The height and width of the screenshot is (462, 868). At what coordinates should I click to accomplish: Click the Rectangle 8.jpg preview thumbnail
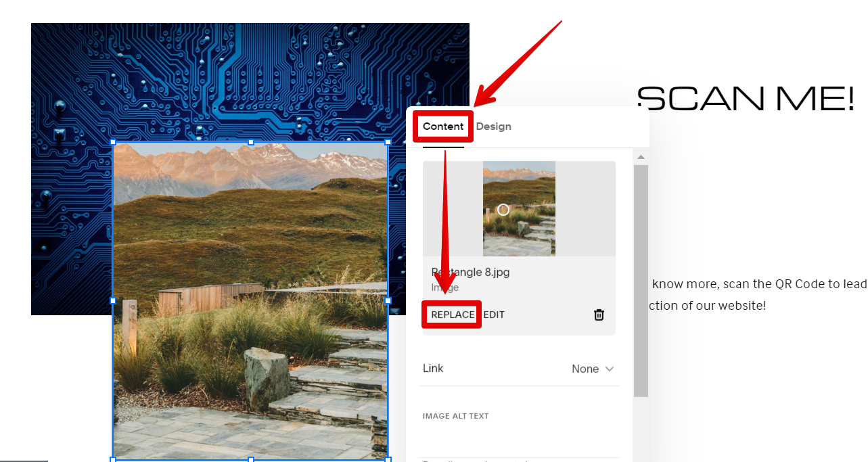pyautogui.click(x=519, y=208)
